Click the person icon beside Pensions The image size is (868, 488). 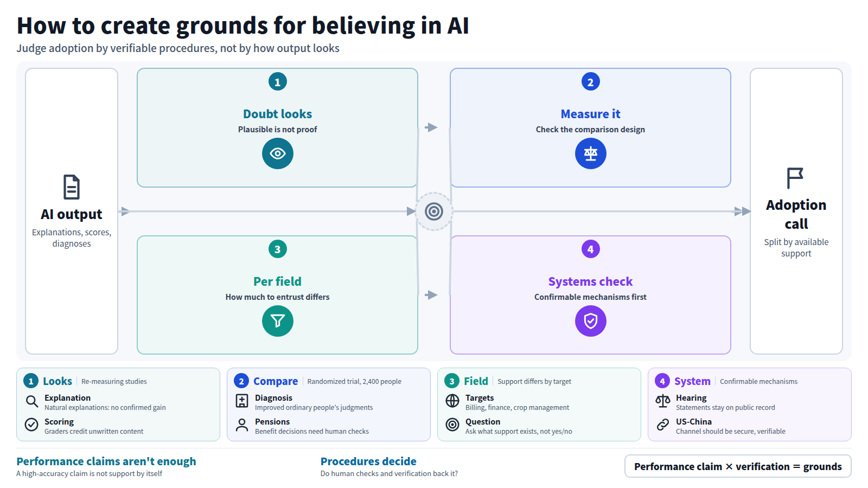pyautogui.click(x=242, y=425)
